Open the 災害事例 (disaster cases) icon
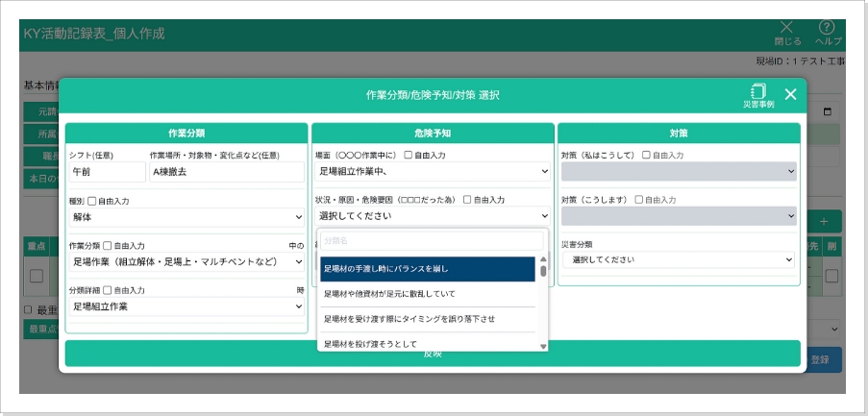This screenshot has height=416, width=868. pyautogui.click(x=758, y=95)
